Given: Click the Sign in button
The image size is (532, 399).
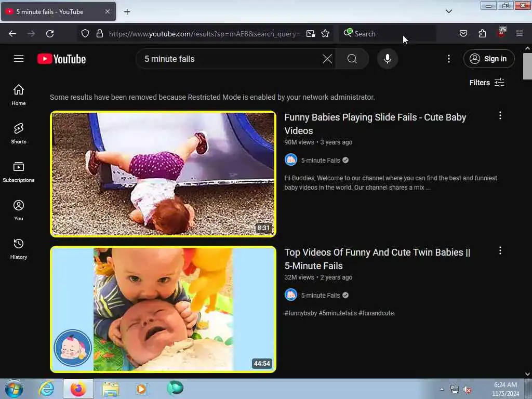Looking at the screenshot, I should (x=488, y=59).
